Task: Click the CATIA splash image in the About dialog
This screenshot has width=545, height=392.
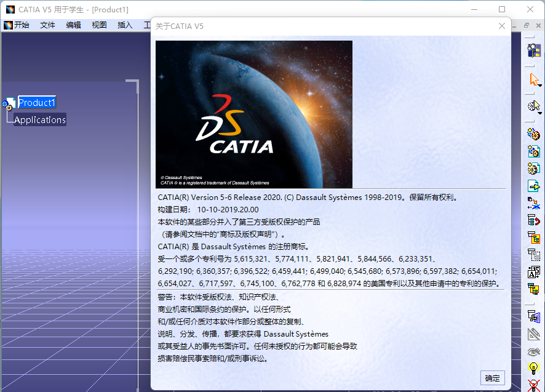Action: pyautogui.click(x=254, y=114)
